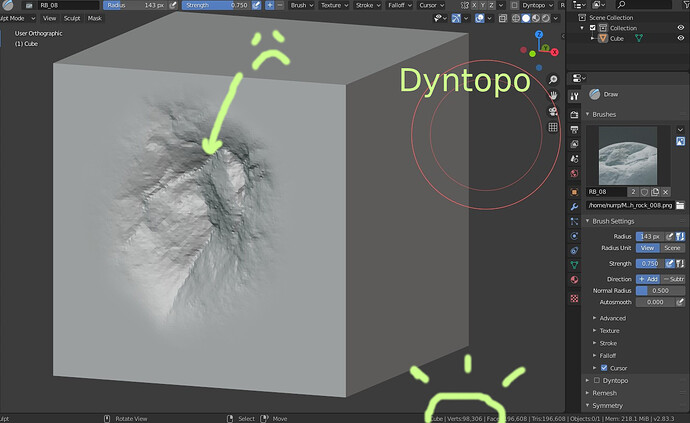Open the Object Data mesh properties tab

pos(574,265)
